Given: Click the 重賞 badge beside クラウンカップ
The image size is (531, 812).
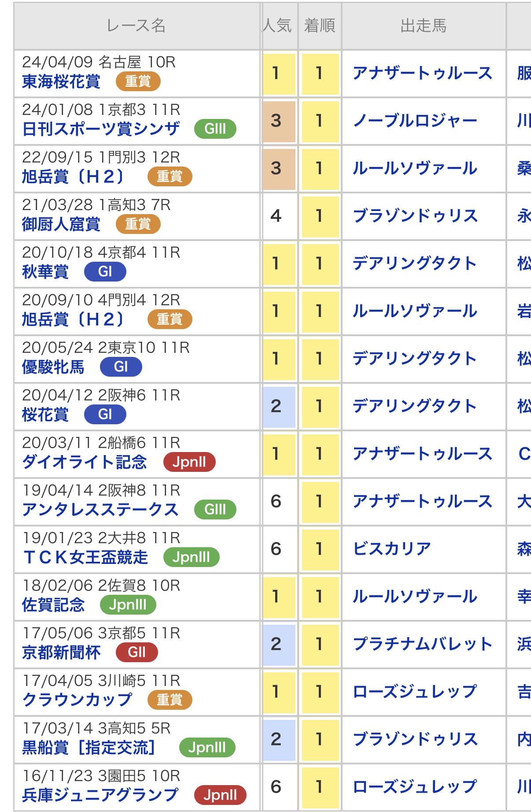Looking at the screenshot, I should coord(170,700).
